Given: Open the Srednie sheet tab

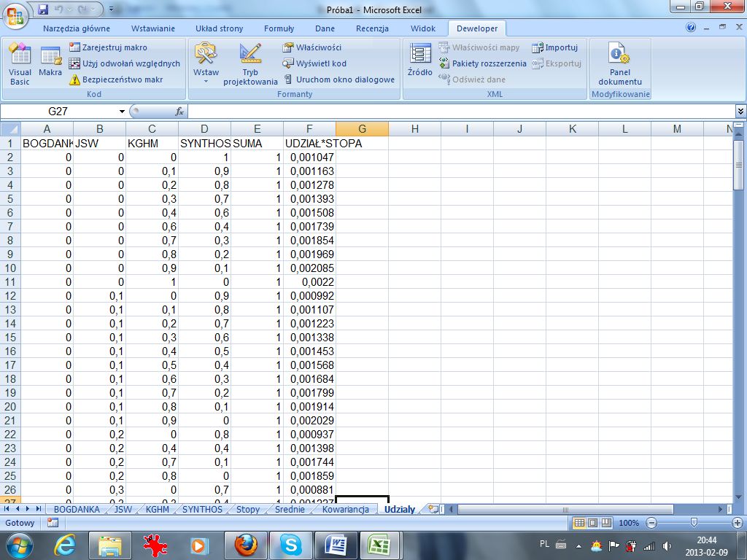Looking at the screenshot, I should click(290, 509).
